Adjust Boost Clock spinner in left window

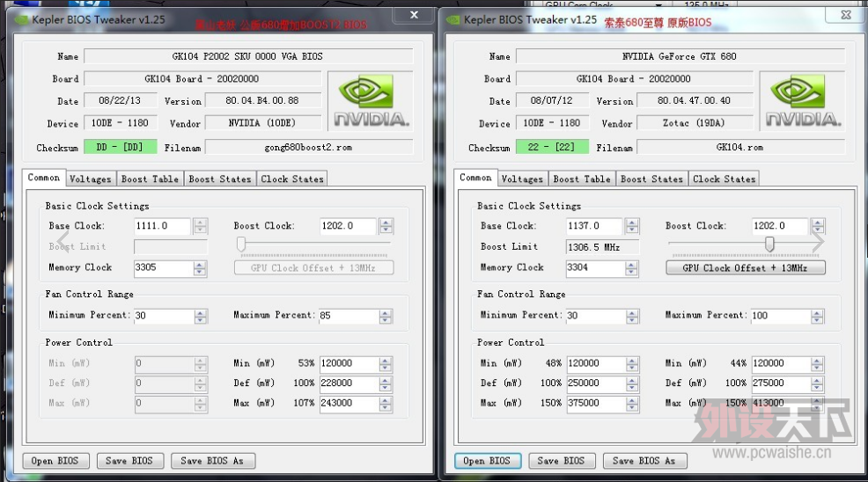(386, 226)
